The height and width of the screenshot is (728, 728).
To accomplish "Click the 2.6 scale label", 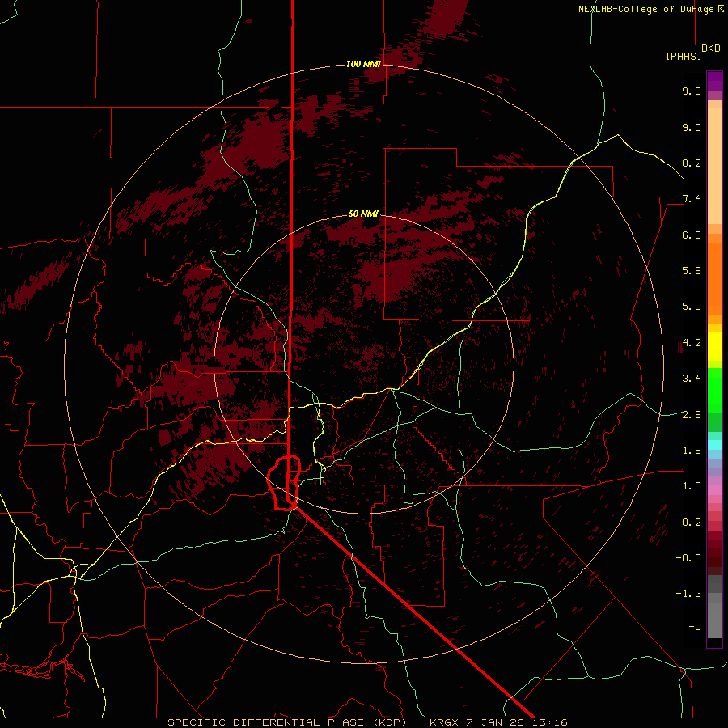I will click(x=692, y=415).
